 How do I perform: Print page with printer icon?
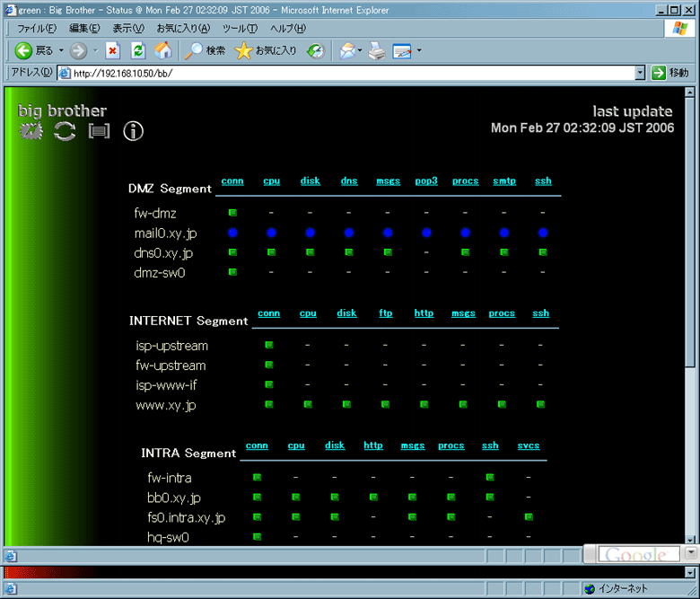click(377, 51)
